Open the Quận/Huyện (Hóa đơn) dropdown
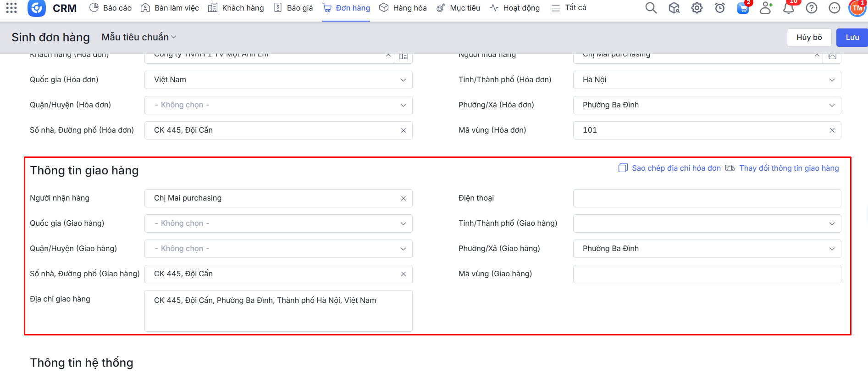The height and width of the screenshot is (374, 868). pos(278,105)
